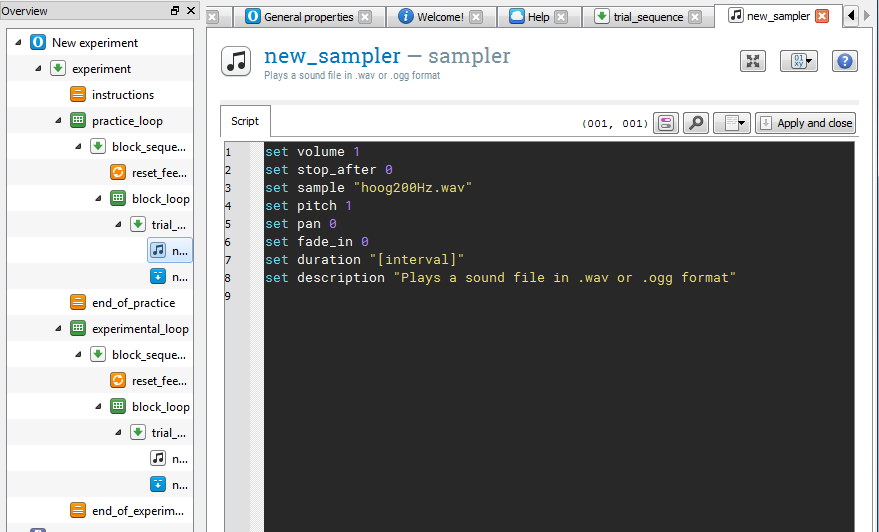This screenshot has height=532, width=879.
Task: Float the Overview panel using undock icon
Action: 175,10
